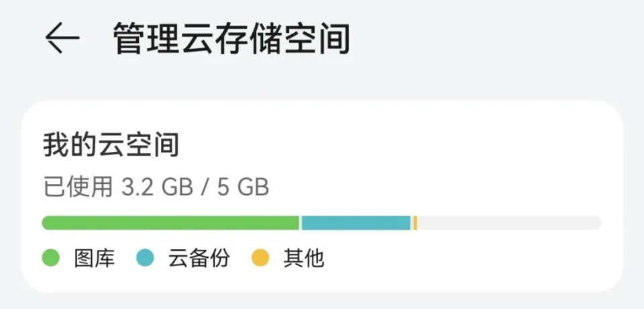Click the 5 GB total capacity text

point(243,187)
